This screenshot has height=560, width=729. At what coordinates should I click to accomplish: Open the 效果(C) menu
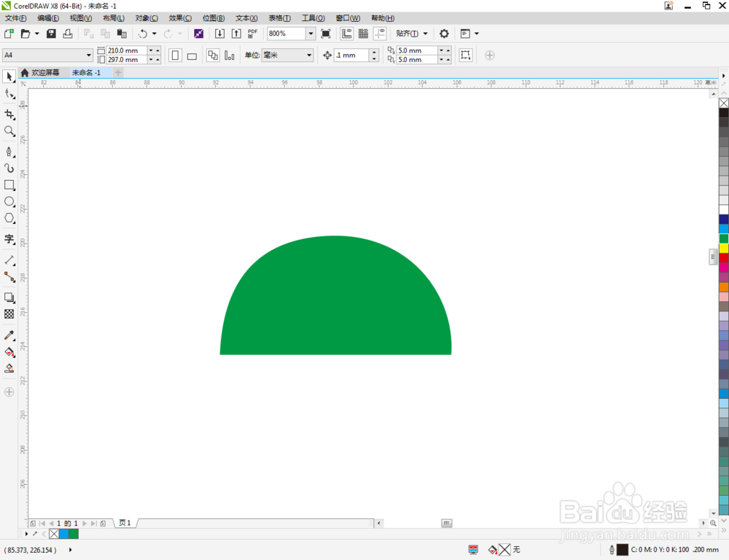click(x=180, y=18)
